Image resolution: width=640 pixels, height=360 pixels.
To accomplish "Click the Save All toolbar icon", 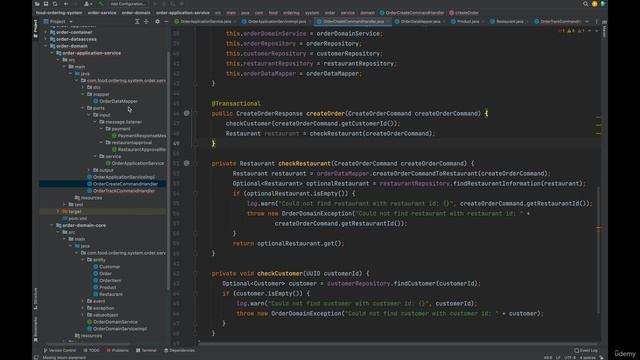I will (x=46, y=4).
